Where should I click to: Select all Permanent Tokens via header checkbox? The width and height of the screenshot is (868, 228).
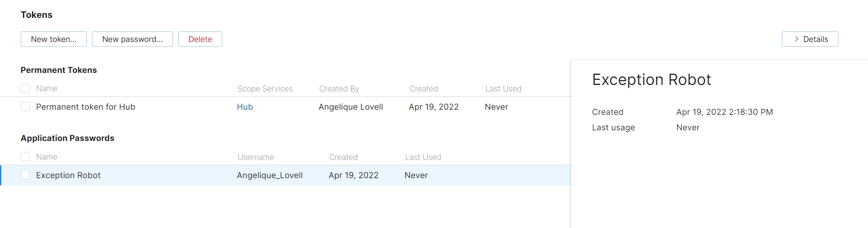(x=25, y=88)
